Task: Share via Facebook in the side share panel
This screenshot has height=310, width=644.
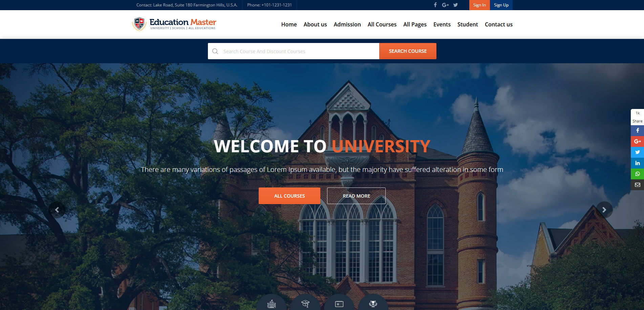Action: pyautogui.click(x=637, y=131)
